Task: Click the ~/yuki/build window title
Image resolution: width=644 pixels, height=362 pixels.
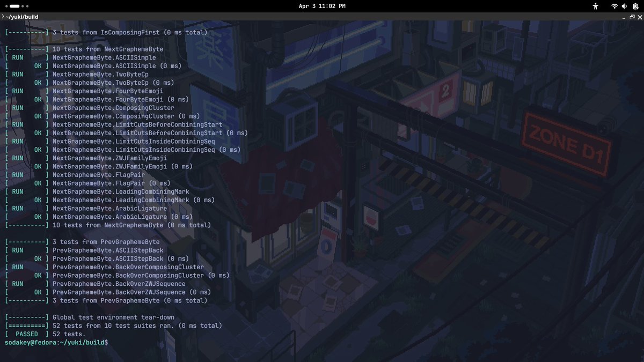Action: (22, 17)
